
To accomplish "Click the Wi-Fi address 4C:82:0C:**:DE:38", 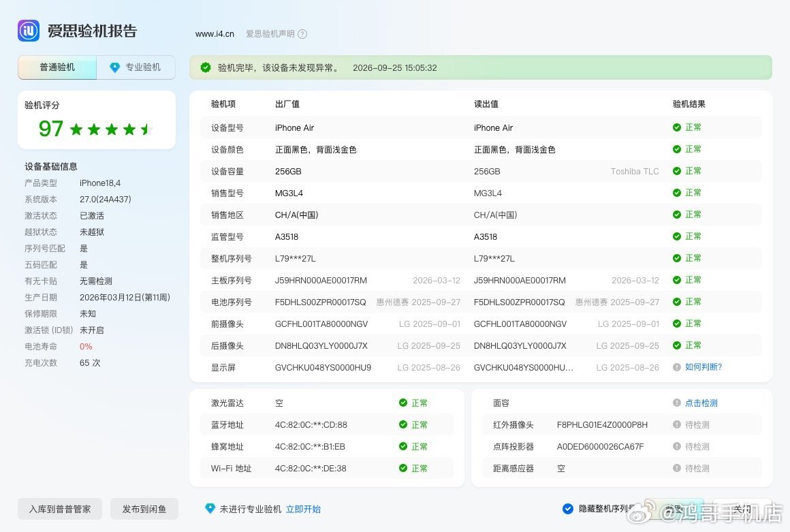I will 311,469.
